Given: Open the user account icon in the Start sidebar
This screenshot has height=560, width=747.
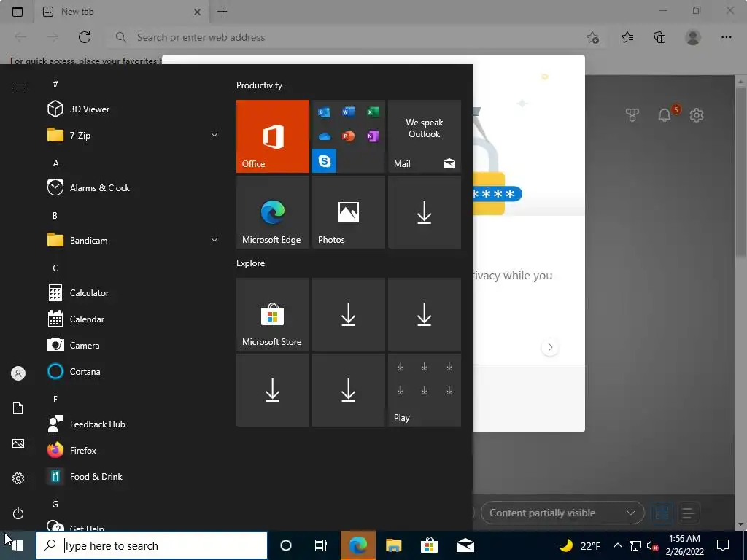Looking at the screenshot, I should tap(18, 373).
